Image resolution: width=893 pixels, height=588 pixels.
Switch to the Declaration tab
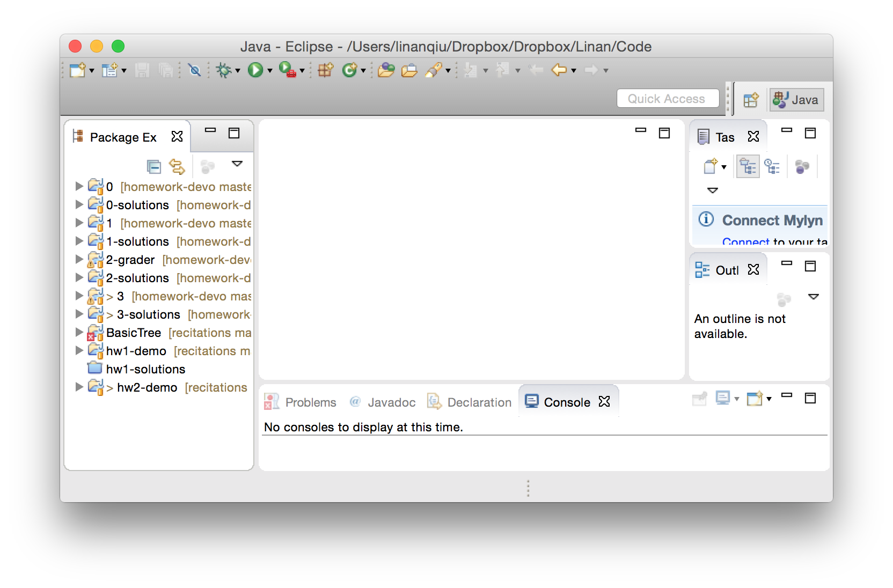(x=470, y=402)
